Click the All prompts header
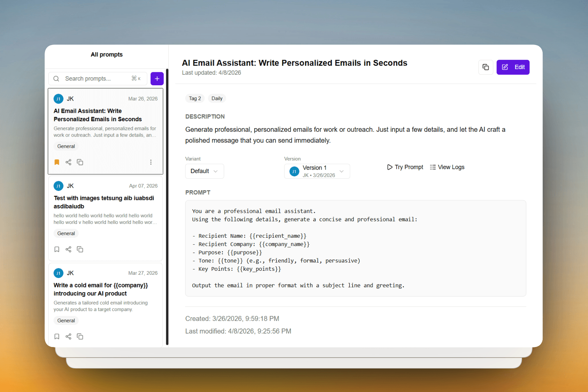The height and width of the screenshot is (392, 588). [x=107, y=54]
